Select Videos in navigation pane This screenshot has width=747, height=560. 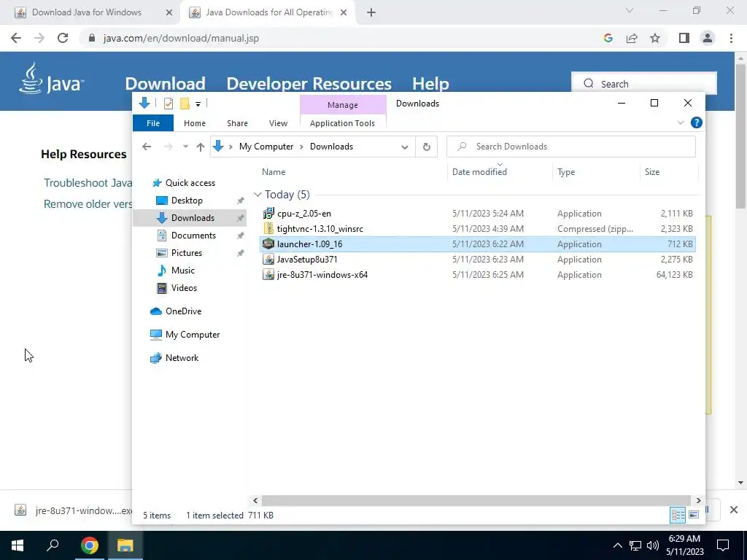click(x=184, y=287)
